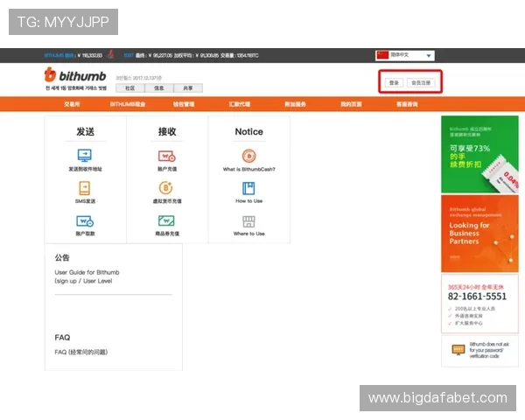Switch to the 信息 tab
This screenshot has height=420, width=525.
point(158,88)
